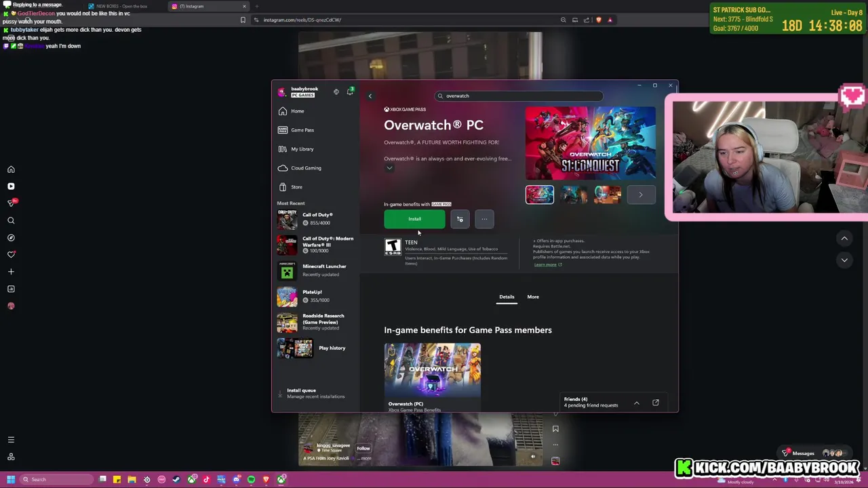Screen dimensions: 868x488
Task: Switch to the Details tab
Action: pyautogui.click(x=507, y=297)
